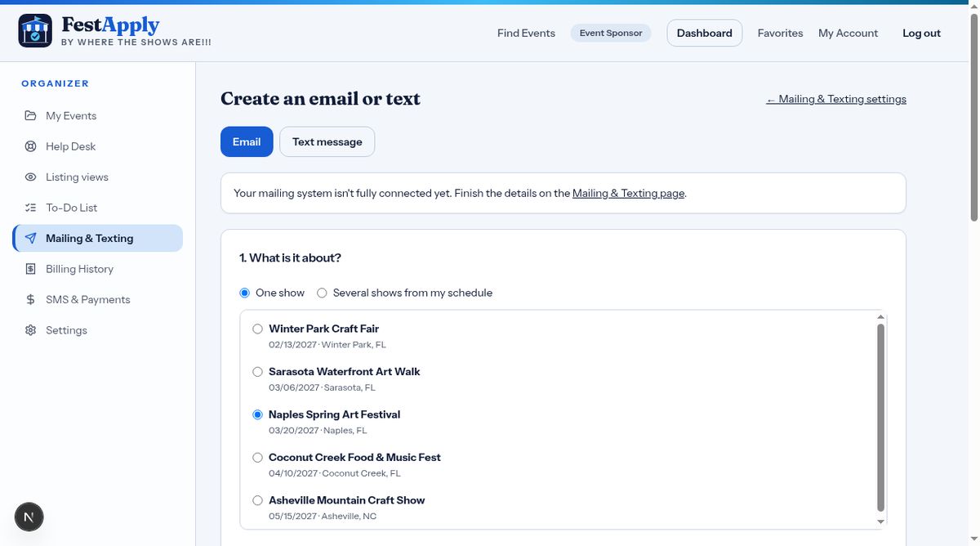Viewport: 980px width, 546px height.
Task: Select Naples Spring Art Festival radio button
Action: pos(258,414)
